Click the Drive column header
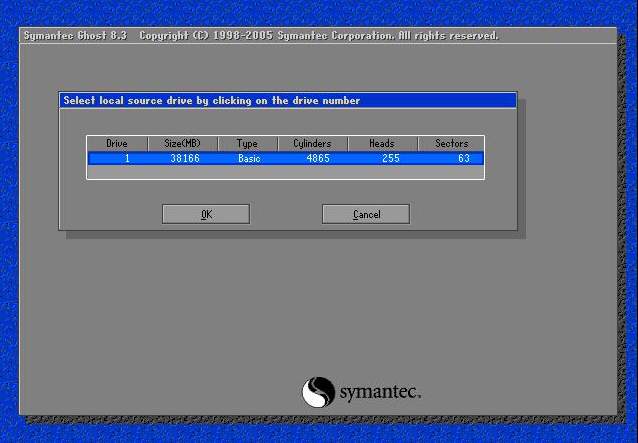The width and height of the screenshot is (638, 443). click(117, 143)
